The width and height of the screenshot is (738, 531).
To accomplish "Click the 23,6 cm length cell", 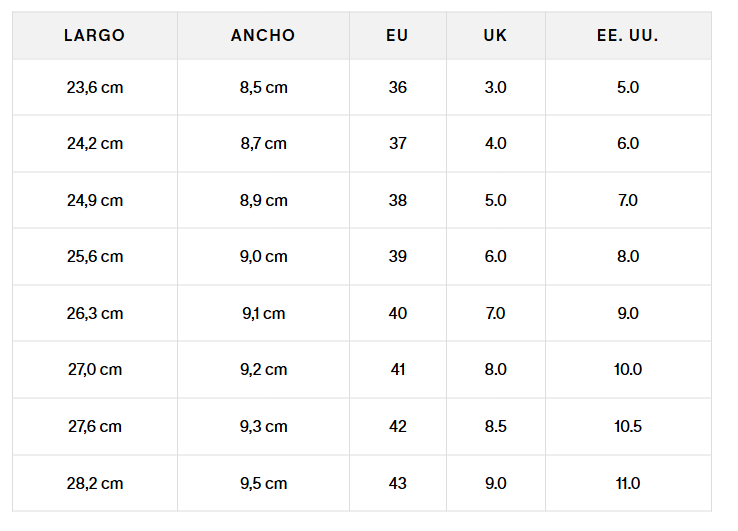I will (x=95, y=87).
